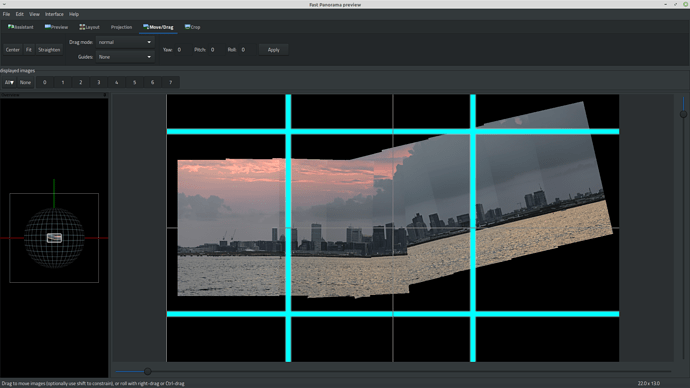
Task: Click Apply to apply yaw/pitch/roll
Action: (274, 50)
